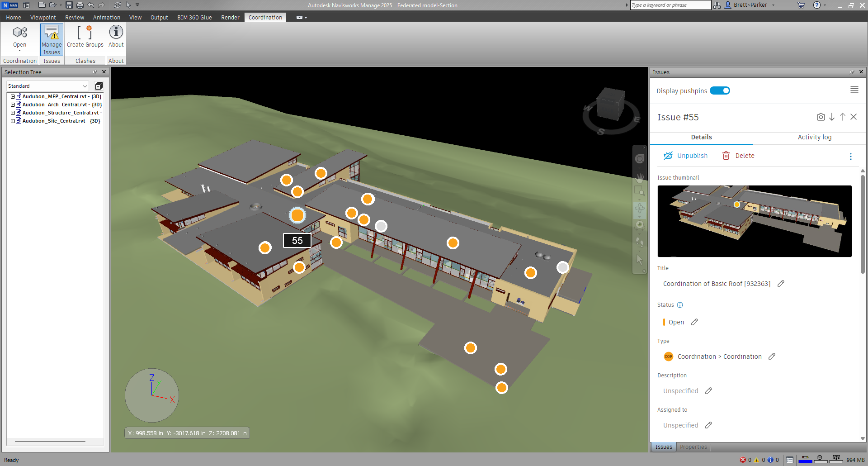Open the About ribbon button
This screenshot has width=868, height=466.
[x=116, y=37]
